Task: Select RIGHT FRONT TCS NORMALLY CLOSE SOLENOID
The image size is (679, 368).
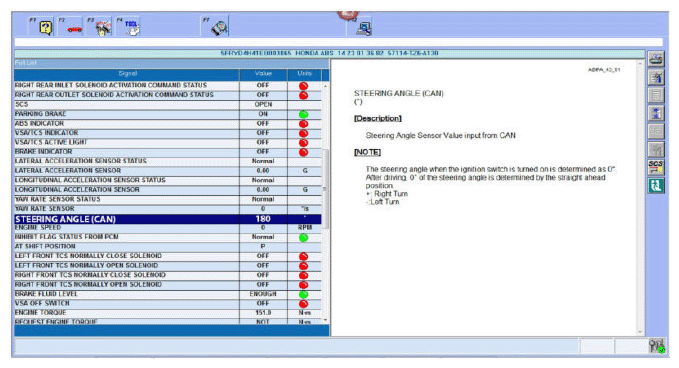Action: 168,275
